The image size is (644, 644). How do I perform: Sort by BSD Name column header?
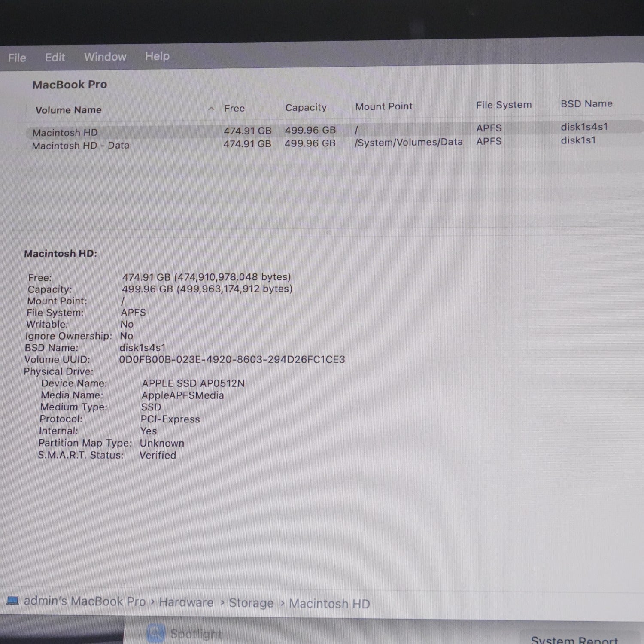(x=586, y=103)
